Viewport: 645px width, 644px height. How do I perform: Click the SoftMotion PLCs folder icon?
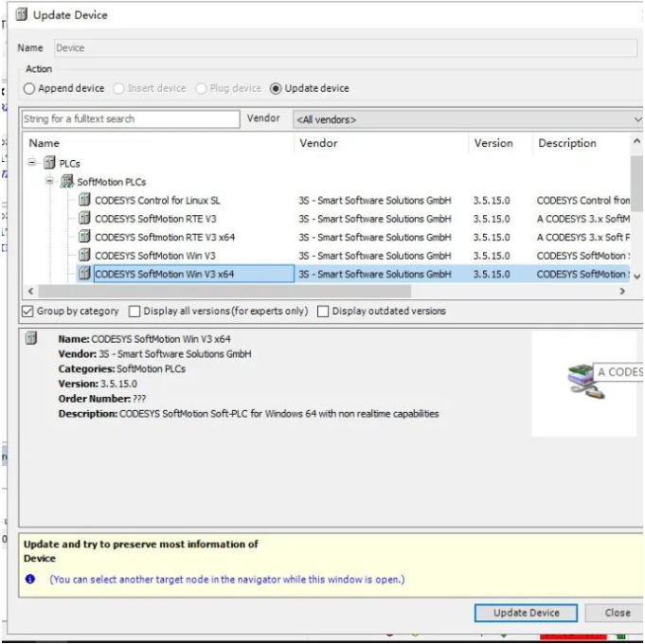click(66, 181)
